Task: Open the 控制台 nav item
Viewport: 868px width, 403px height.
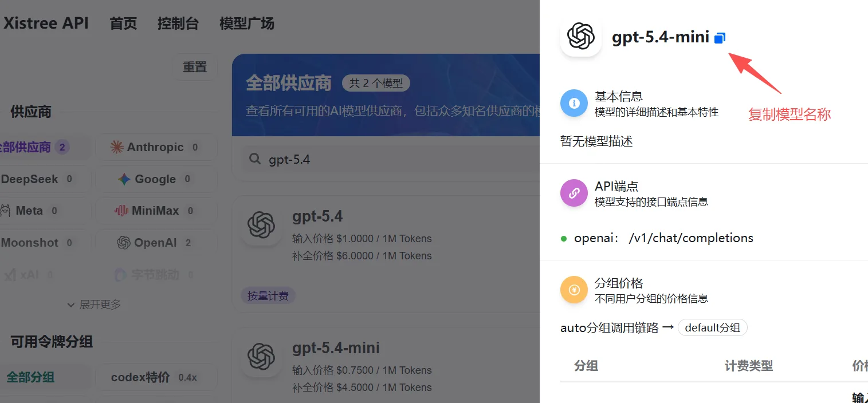Action: point(178,23)
